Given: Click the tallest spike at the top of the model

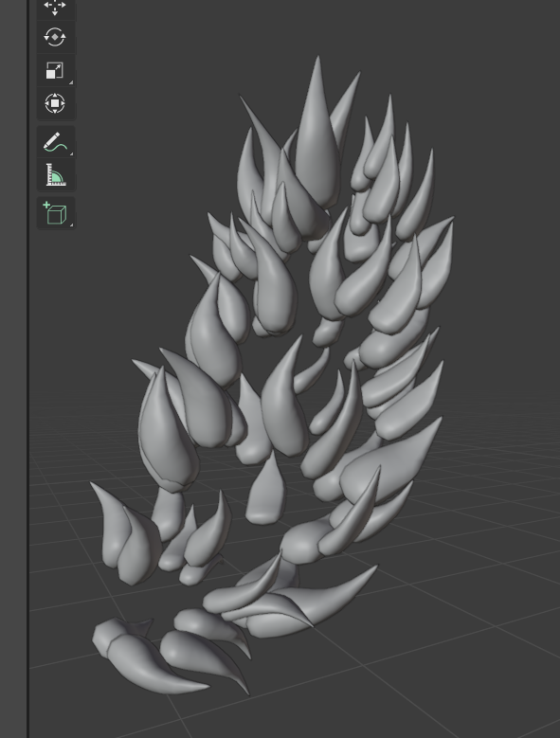Looking at the screenshot, I should pos(317,141).
